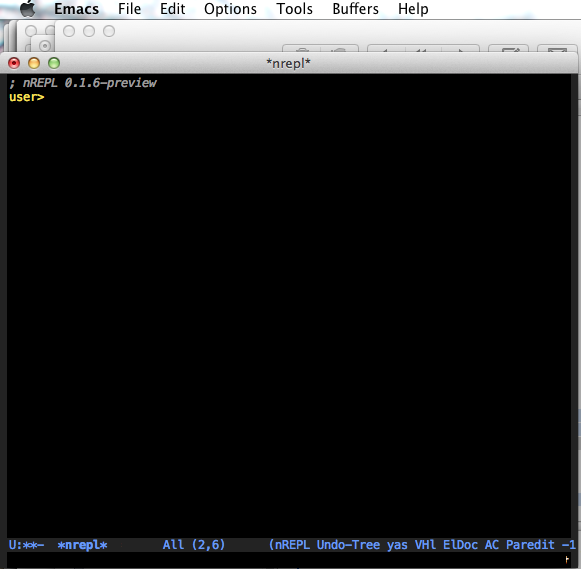Minimize the *nrepl* window with yellow button

[x=34, y=63]
